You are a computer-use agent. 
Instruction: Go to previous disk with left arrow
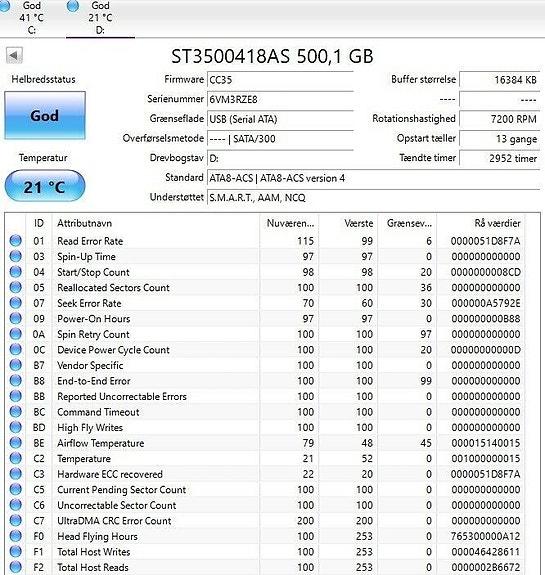tap(14, 56)
